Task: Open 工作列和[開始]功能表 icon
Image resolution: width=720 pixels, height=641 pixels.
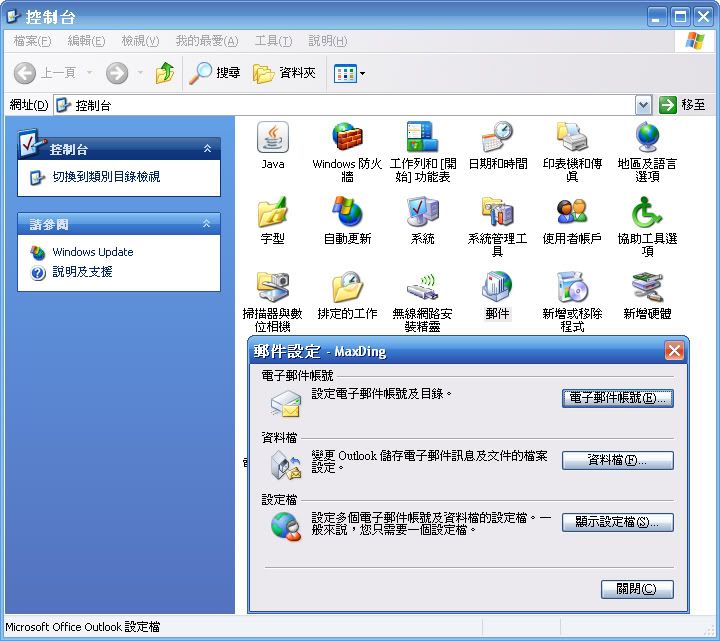Action: (x=422, y=138)
